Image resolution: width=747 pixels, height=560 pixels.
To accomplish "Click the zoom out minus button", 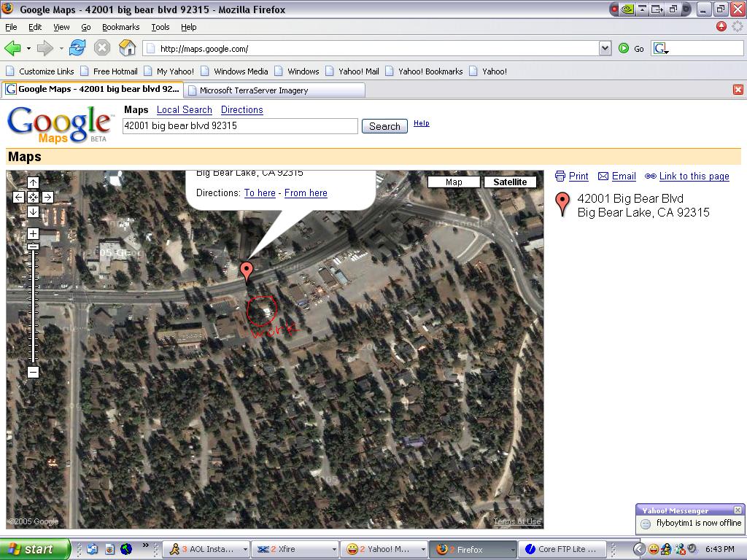I will pyautogui.click(x=33, y=372).
